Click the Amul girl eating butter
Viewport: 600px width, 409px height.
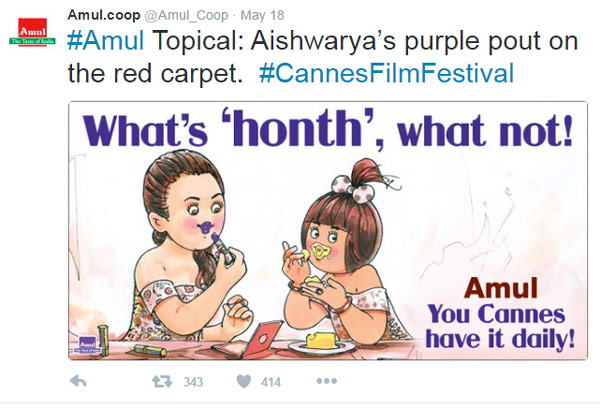[x=330, y=240]
